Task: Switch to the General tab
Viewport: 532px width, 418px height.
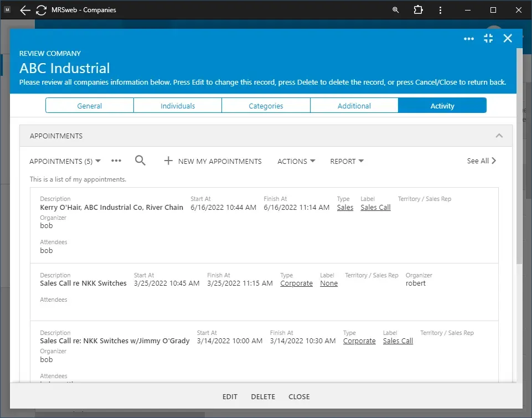Action: (90, 106)
